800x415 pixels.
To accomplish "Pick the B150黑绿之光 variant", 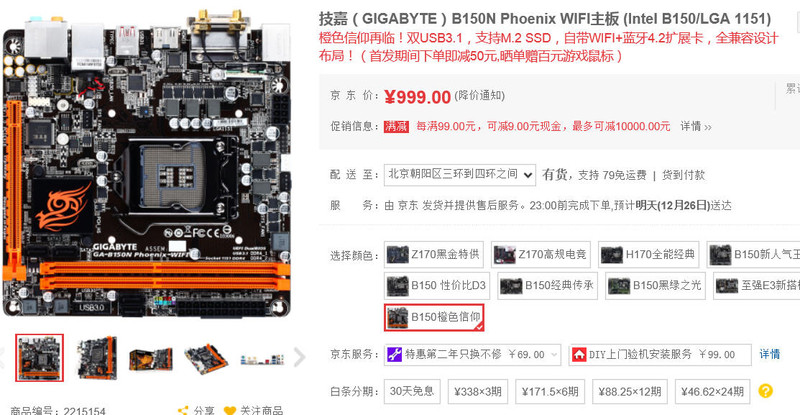I will pos(655,285).
